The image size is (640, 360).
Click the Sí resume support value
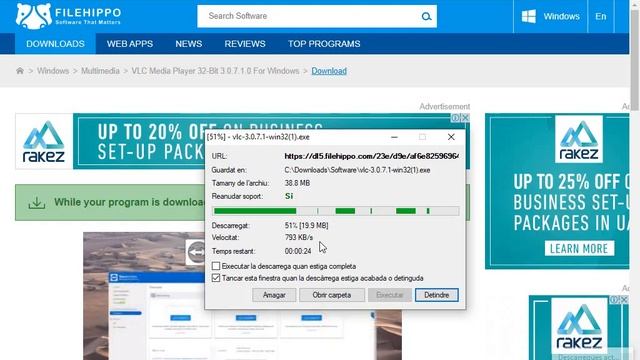[x=289, y=196]
